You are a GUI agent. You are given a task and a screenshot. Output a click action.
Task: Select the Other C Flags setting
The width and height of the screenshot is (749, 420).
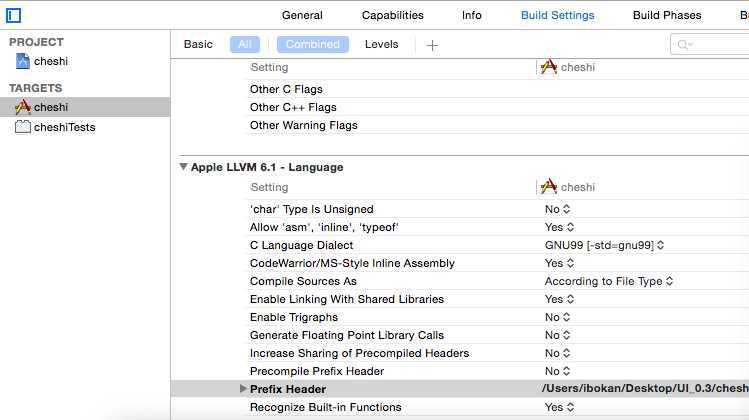click(286, 89)
